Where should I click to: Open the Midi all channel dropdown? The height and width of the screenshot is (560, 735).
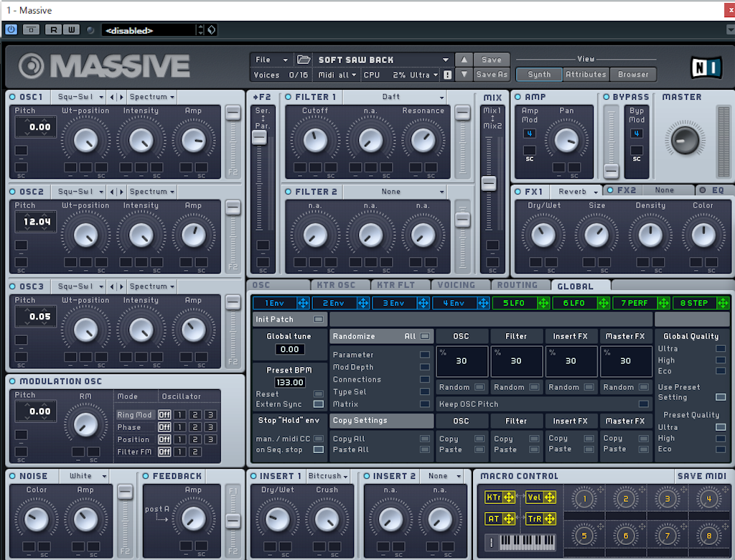(x=337, y=75)
